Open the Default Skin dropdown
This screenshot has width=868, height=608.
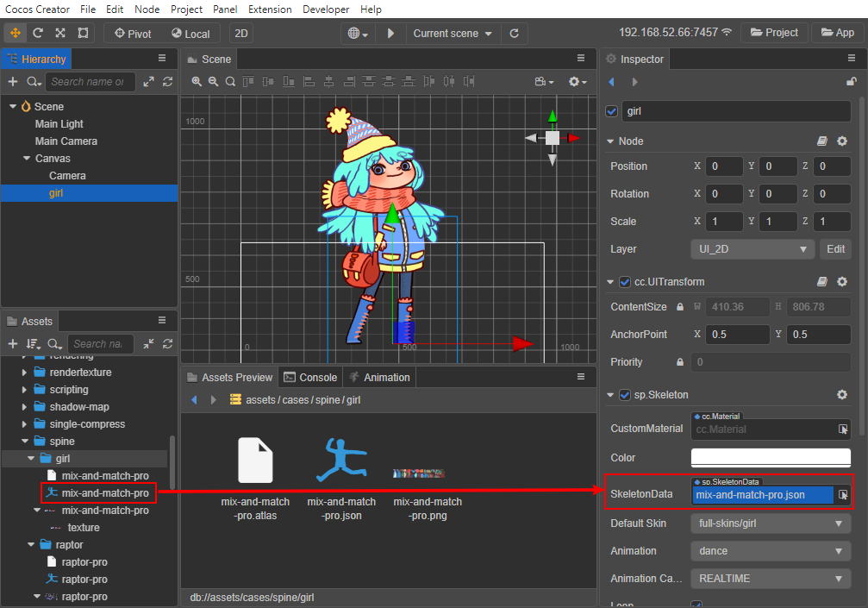(771, 523)
